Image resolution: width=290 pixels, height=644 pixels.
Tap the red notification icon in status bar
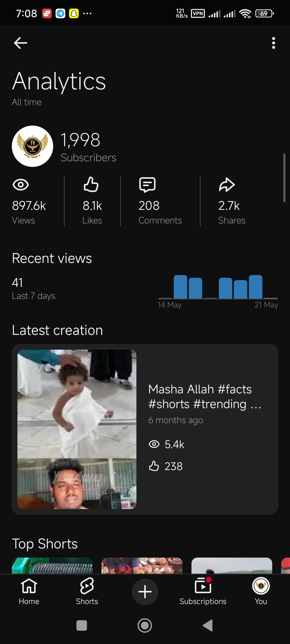[47, 13]
